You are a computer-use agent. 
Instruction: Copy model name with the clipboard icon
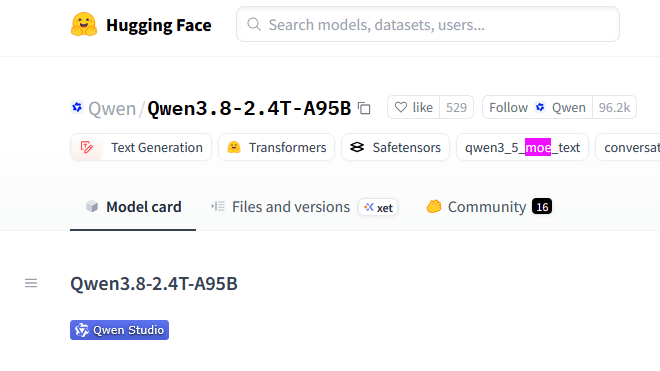pyautogui.click(x=364, y=108)
